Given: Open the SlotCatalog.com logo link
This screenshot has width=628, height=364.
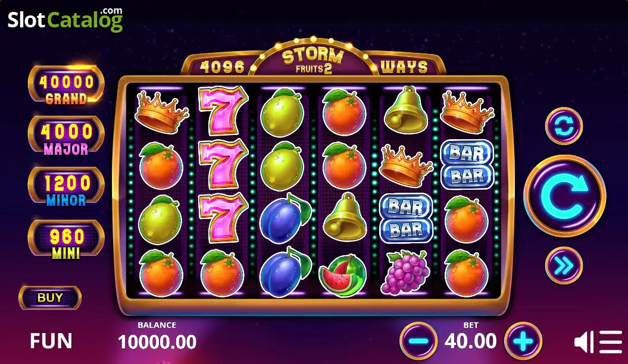Looking at the screenshot, I should tap(65, 20).
